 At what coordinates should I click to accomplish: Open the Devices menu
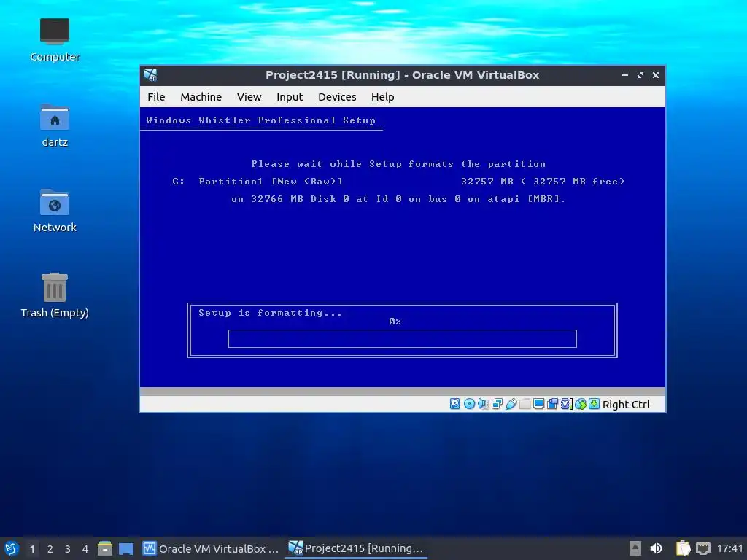coord(337,97)
